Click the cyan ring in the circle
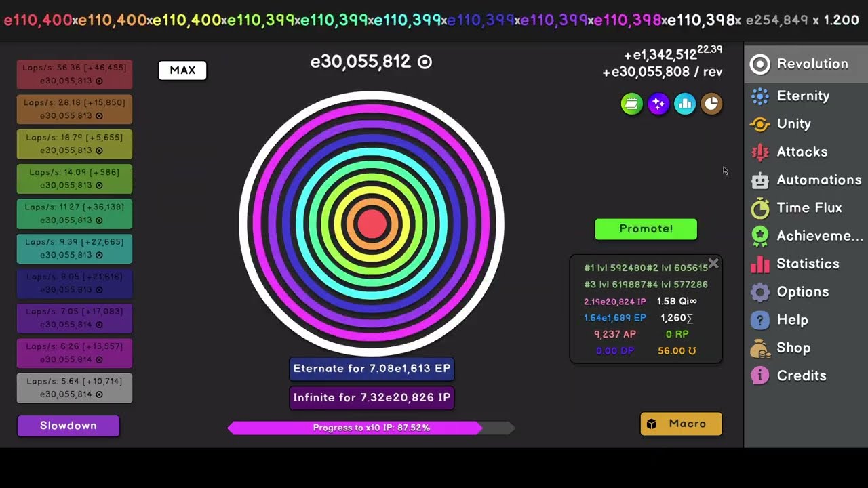Screen dimensions: 868x488 coord(372,153)
